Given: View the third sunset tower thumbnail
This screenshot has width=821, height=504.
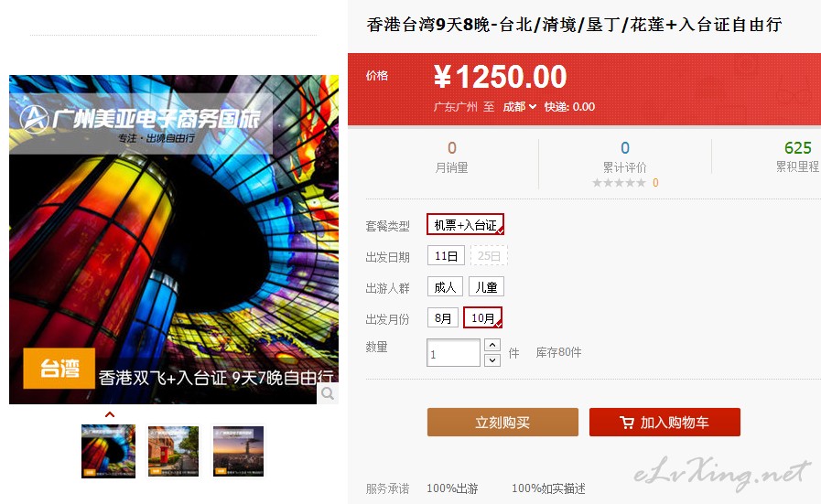Looking at the screenshot, I should click(x=238, y=451).
